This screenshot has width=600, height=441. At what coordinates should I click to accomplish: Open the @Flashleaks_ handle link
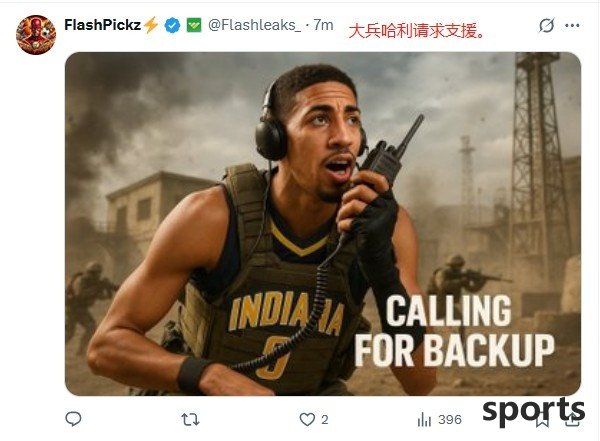pyautogui.click(x=254, y=25)
